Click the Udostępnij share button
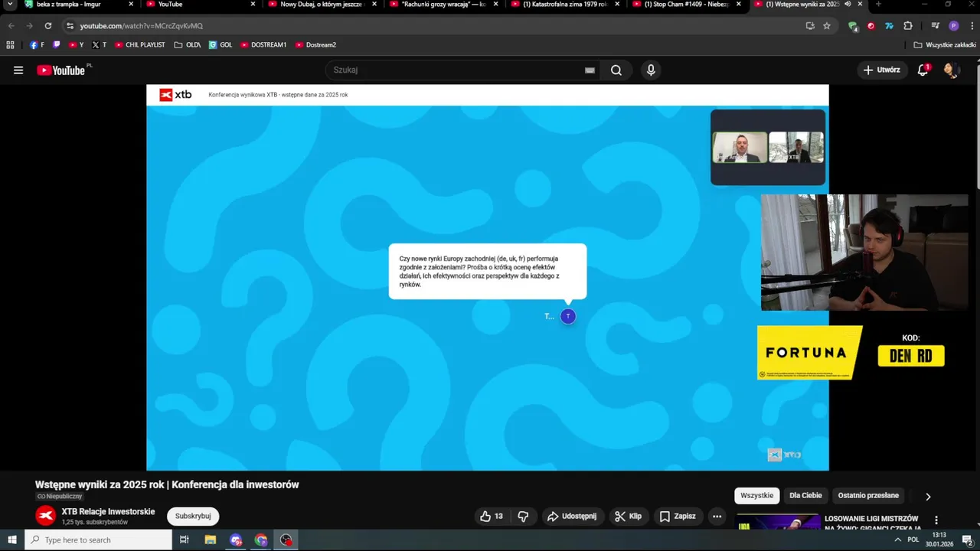Screen dimensions: 980x551 pos(572,517)
